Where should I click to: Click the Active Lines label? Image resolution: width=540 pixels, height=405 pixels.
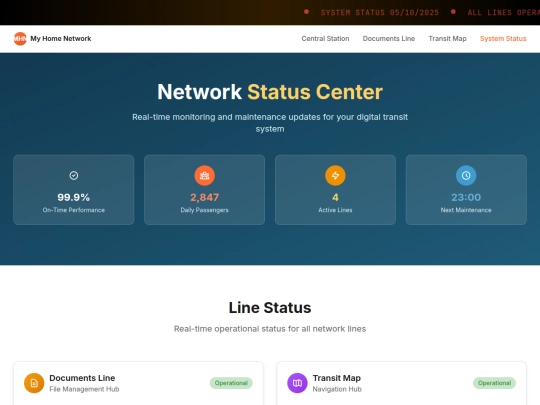coord(335,210)
